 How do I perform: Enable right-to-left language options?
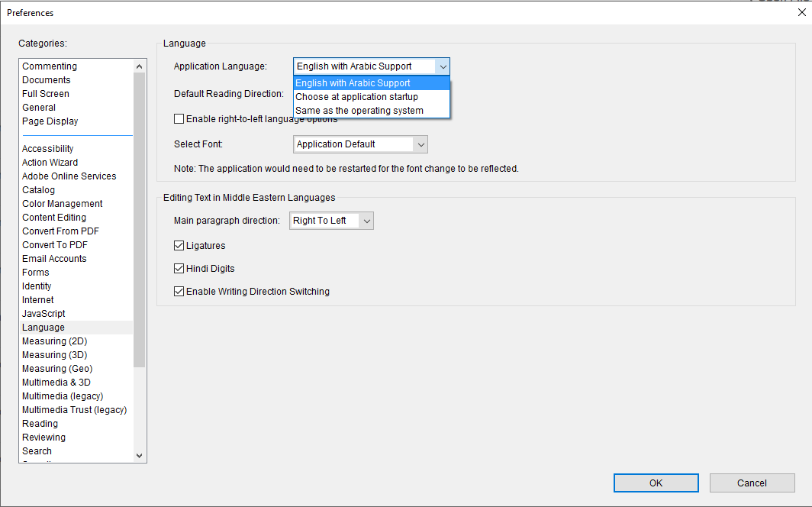(x=179, y=118)
